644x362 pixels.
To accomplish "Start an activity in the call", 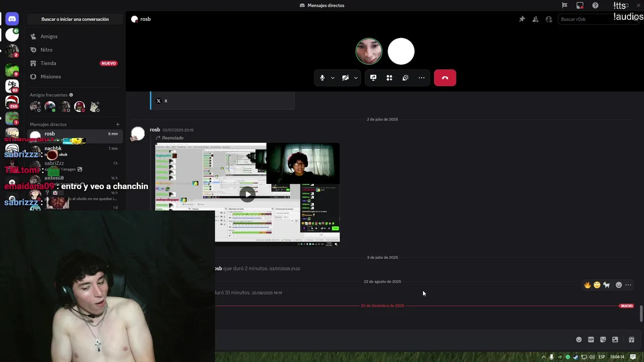I will coord(389,78).
